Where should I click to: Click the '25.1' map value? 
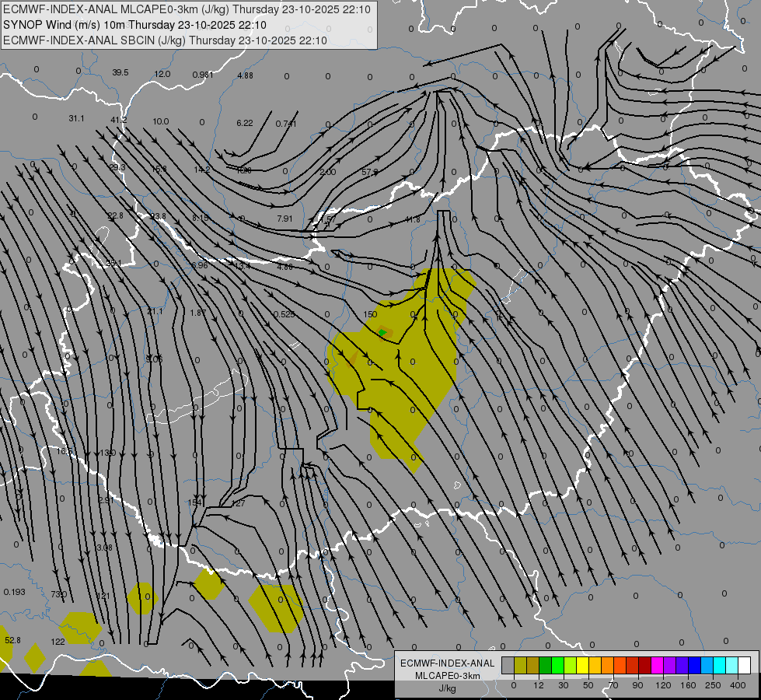[113, 264]
